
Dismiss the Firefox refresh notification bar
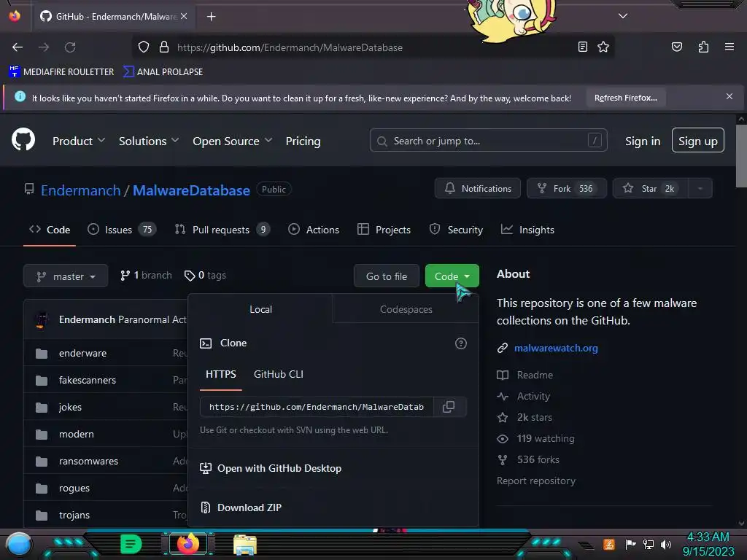(729, 97)
